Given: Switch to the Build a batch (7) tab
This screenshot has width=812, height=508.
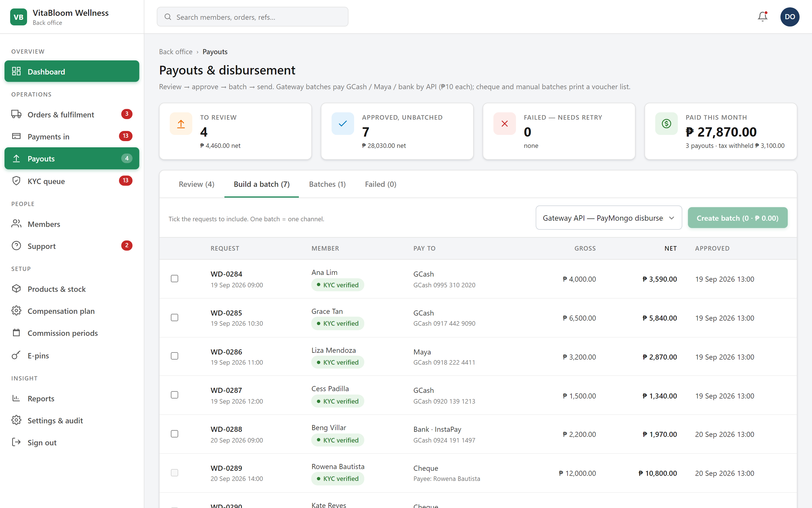Looking at the screenshot, I should (x=261, y=184).
